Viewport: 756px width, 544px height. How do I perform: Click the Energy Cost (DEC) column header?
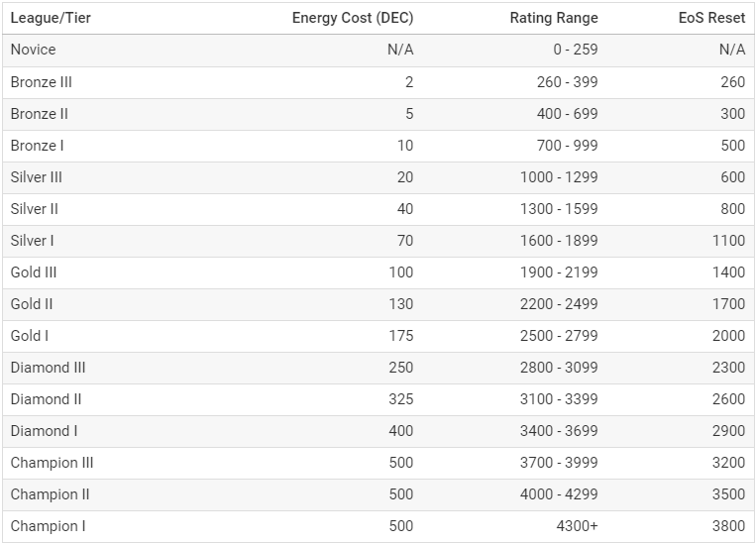(x=353, y=18)
